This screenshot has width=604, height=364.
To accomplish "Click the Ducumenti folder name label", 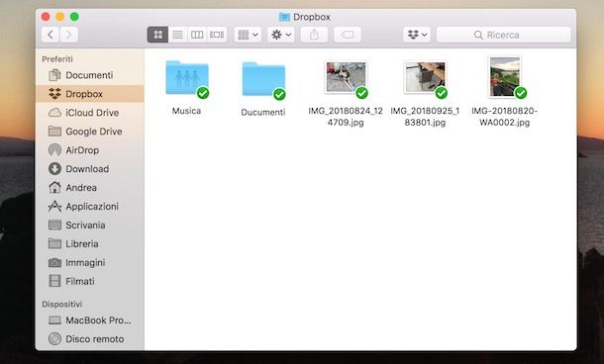I will 263,113.
